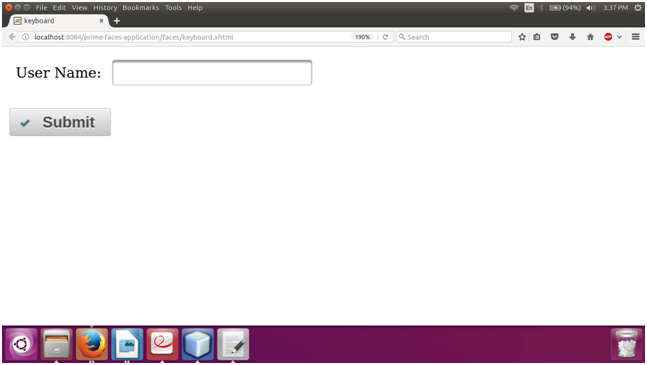647x365 pixels.
Task: Open the bookmarks library clipboard icon
Action: coord(536,37)
